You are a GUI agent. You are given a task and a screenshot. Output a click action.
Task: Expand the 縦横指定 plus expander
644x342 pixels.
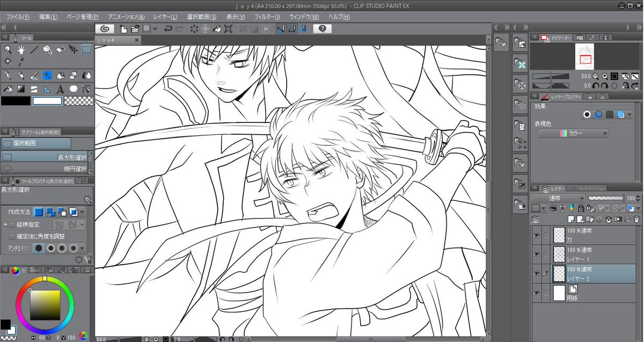tap(5, 224)
